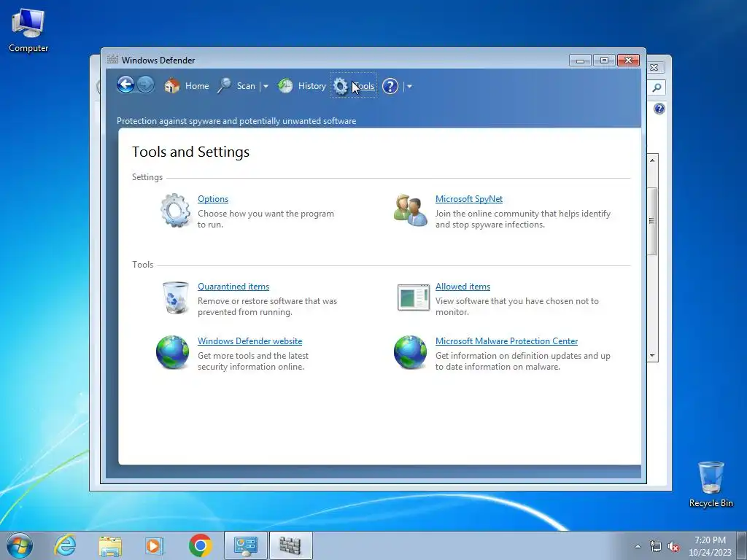This screenshot has height=560, width=747.
Task: Click the globe beside Malware Protection Center
Action: pyautogui.click(x=410, y=352)
